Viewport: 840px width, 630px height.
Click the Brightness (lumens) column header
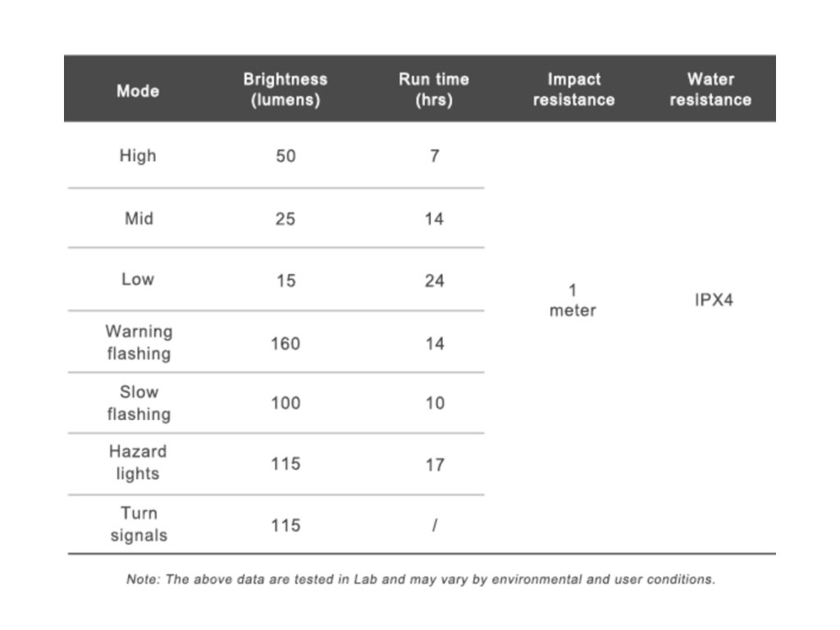285,90
